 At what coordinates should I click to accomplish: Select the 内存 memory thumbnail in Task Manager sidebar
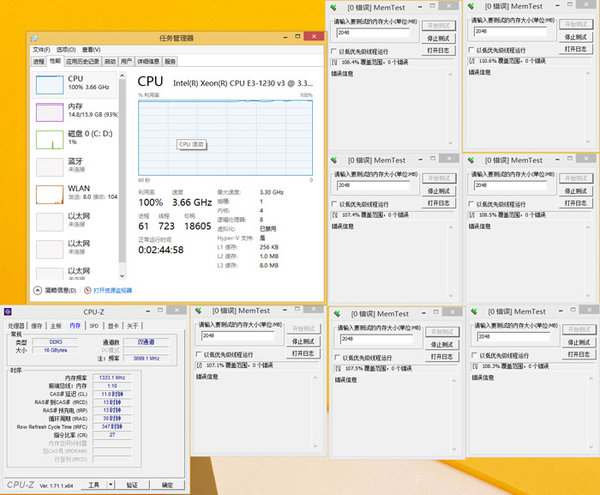pyautogui.click(x=50, y=112)
